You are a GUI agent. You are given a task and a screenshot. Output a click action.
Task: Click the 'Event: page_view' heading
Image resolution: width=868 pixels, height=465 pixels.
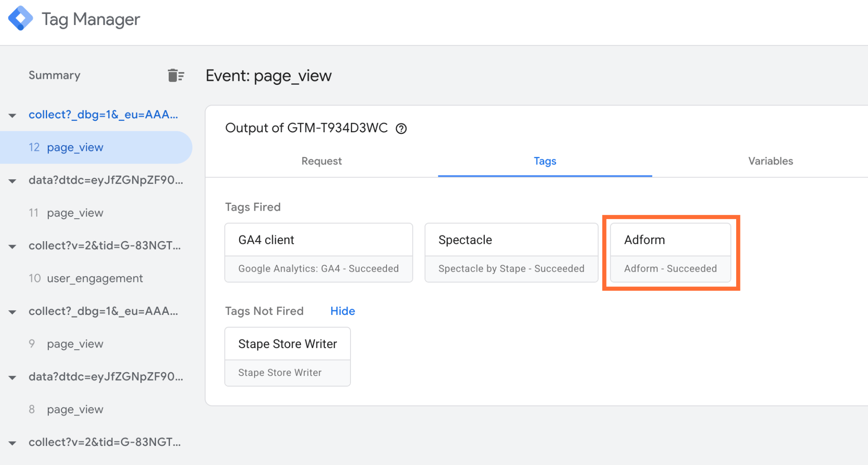click(269, 76)
